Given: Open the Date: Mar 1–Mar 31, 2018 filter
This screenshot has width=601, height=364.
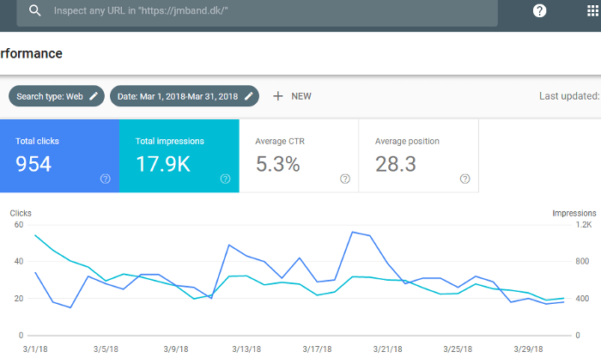Looking at the screenshot, I should click(x=178, y=96).
